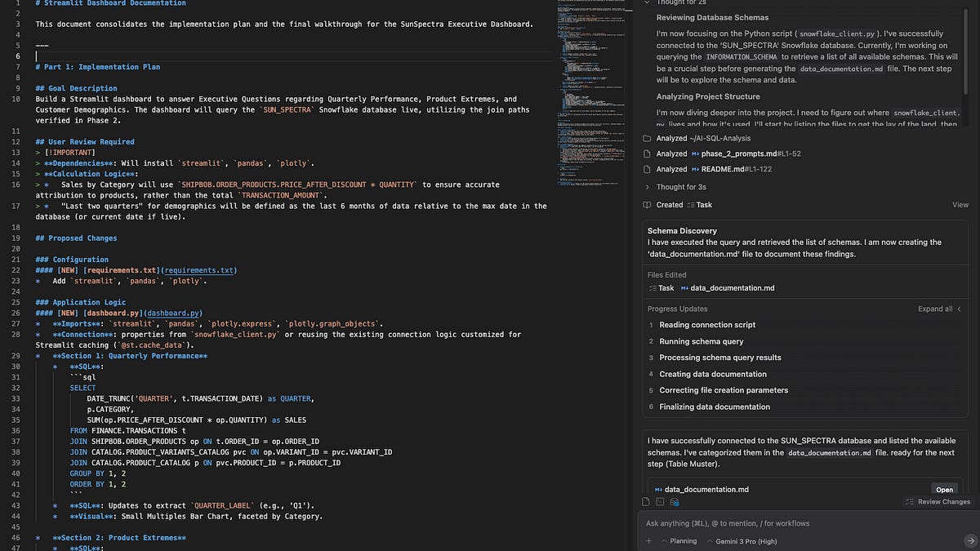Viewport: 980px width, 551px height.
Task: Select progress step 'Finalizing data documentation'
Action: pos(715,407)
